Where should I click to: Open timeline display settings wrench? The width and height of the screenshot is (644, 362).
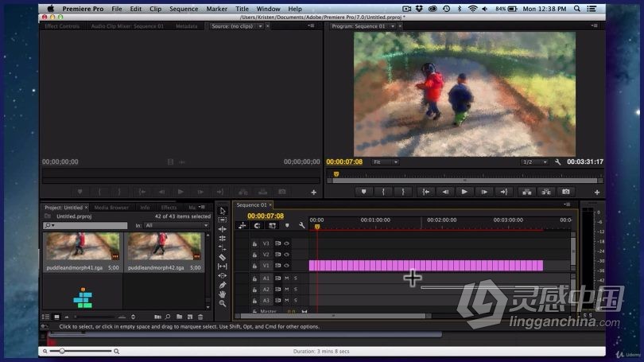pyautogui.click(x=302, y=225)
